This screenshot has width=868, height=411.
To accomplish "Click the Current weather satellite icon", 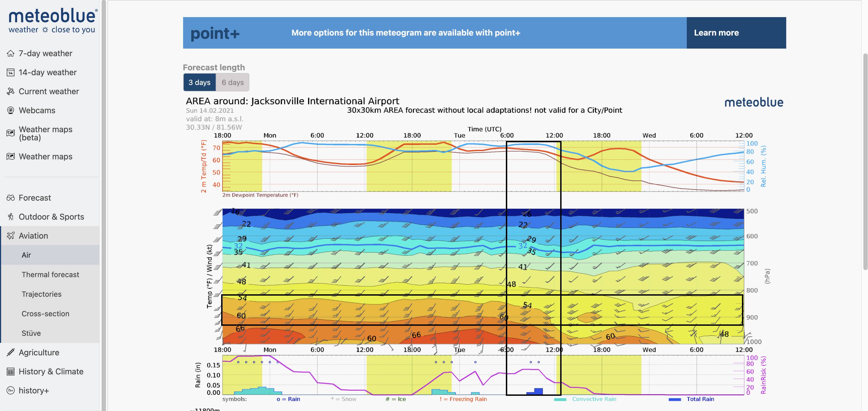I will coord(10,91).
